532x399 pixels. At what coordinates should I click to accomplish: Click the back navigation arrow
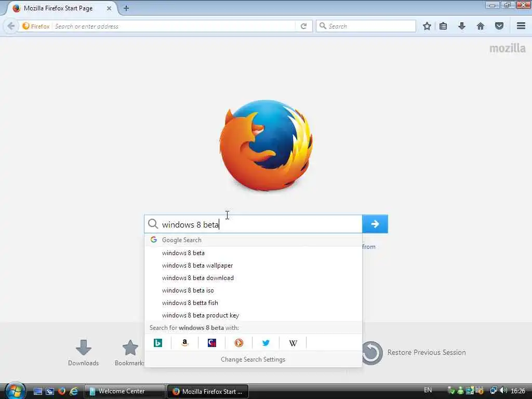(x=11, y=26)
